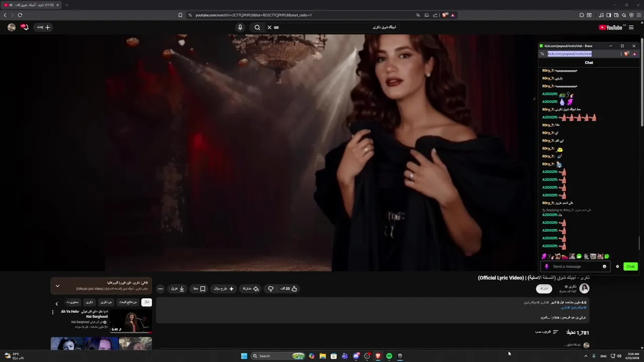Click the download button under video
Image resolution: width=644 pixels, height=362 pixels.
coord(177,289)
